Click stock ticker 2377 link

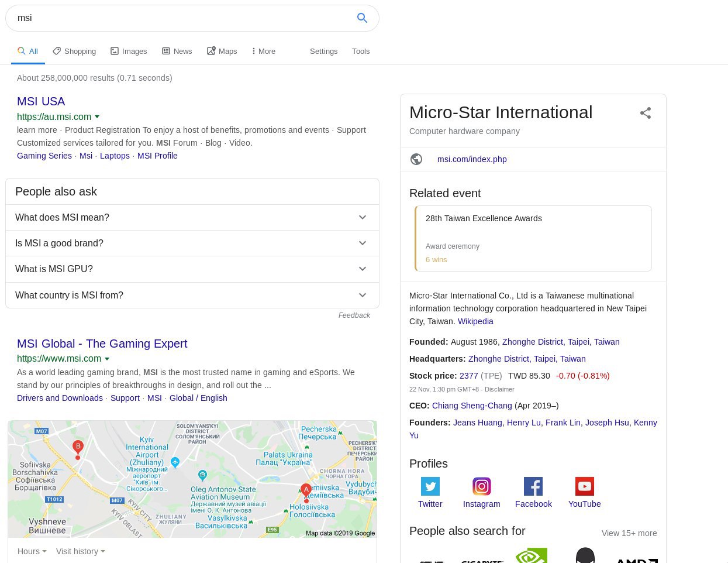tap(469, 376)
